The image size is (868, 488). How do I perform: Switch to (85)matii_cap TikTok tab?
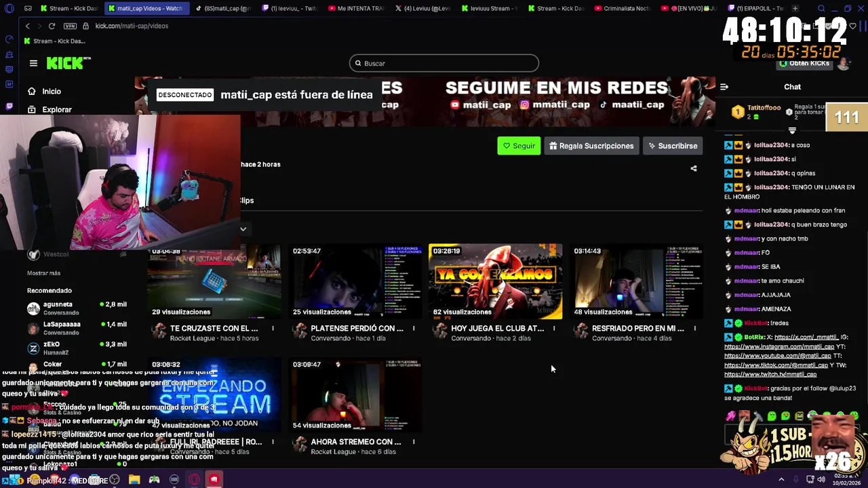(223, 8)
